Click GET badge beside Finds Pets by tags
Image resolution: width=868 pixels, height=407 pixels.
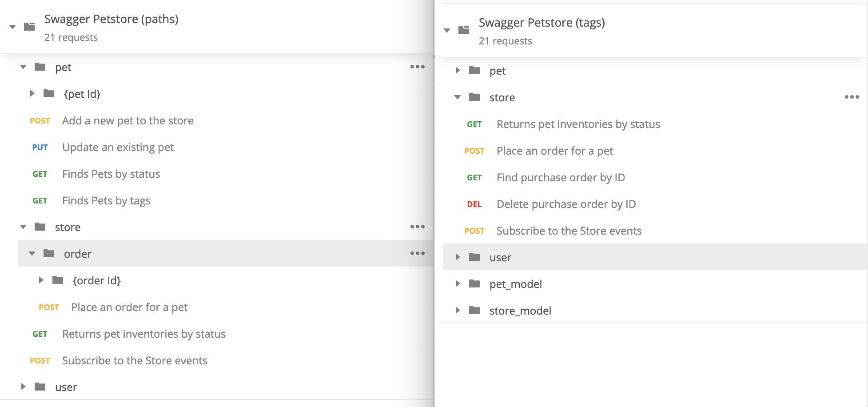pos(40,201)
